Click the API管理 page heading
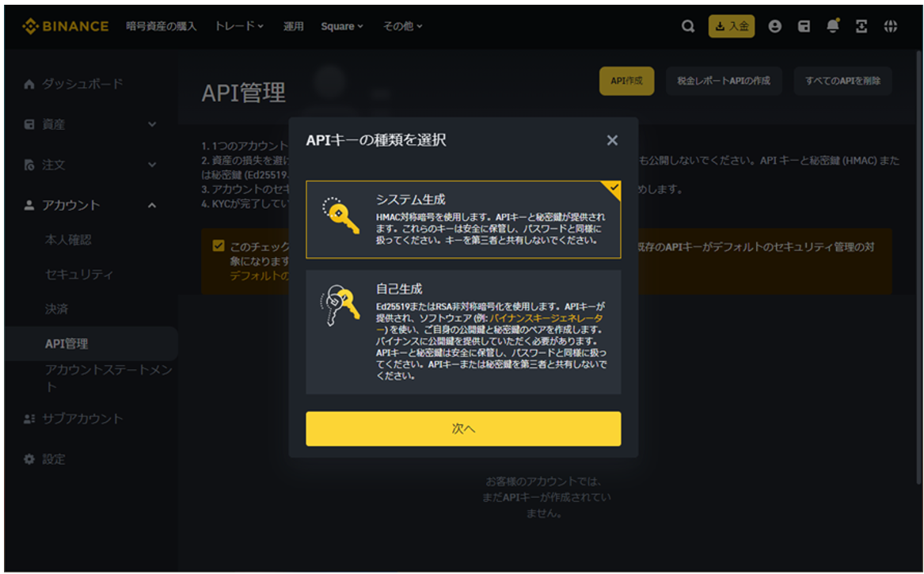This screenshot has height=574, width=924. pos(243,93)
